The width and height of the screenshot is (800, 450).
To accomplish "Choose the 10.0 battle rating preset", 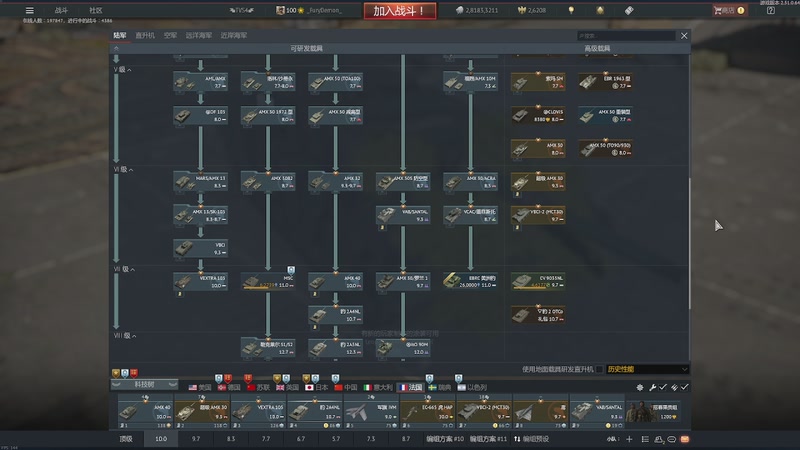I will pos(161,439).
